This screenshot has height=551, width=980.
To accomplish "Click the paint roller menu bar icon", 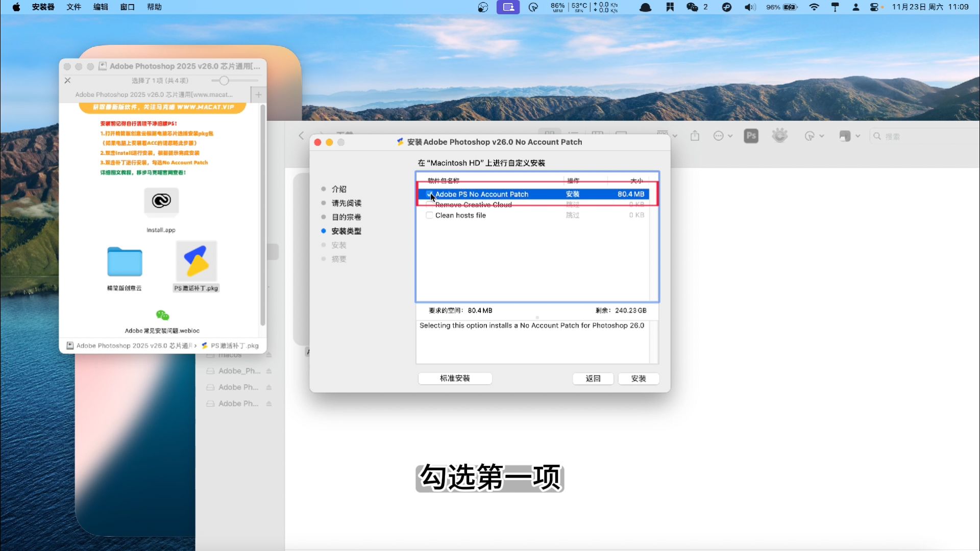I will pos(835,7).
